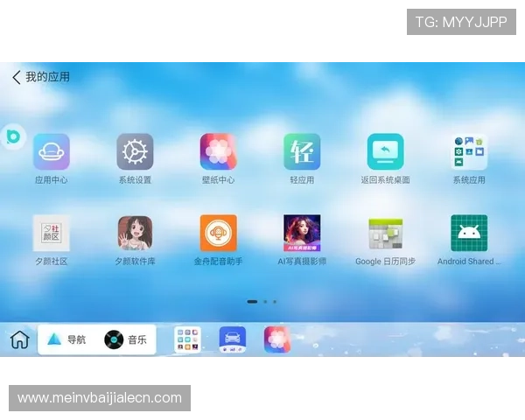Open the 轻应用 app icon
The width and height of the screenshot is (525, 420).
click(302, 151)
